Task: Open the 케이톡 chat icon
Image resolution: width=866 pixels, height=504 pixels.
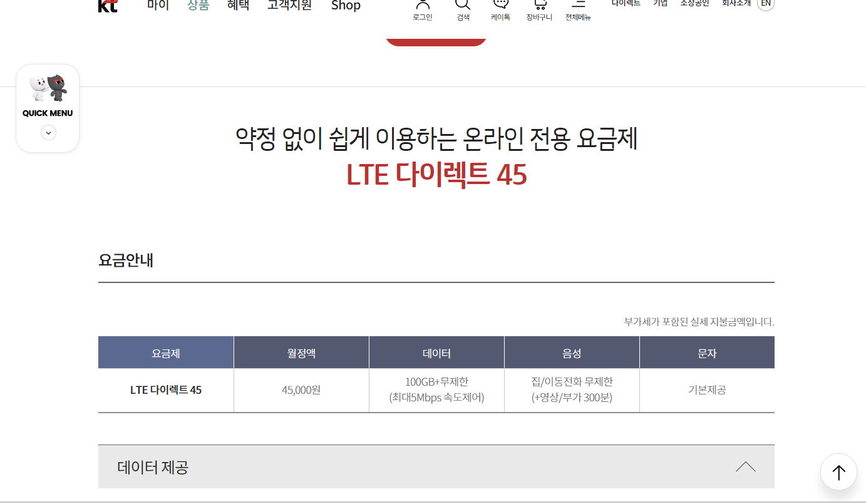Action: coord(500,10)
